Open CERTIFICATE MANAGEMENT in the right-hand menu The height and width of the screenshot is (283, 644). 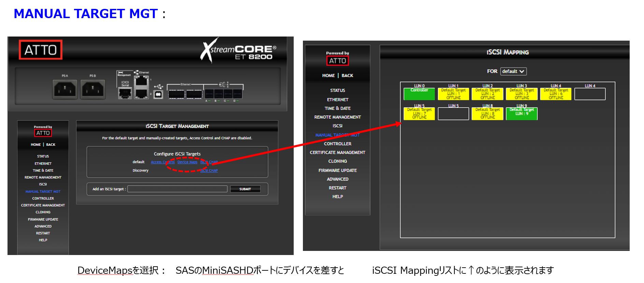(x=337, y=153)
